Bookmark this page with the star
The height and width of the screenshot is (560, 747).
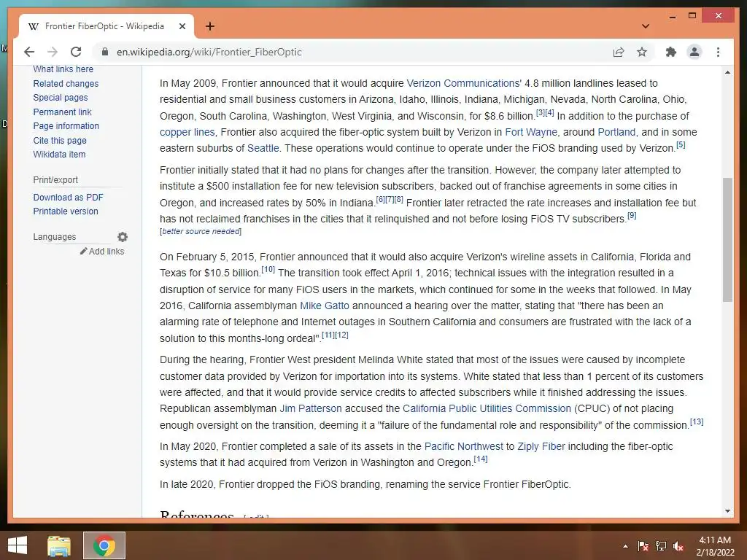pos(642,52)
